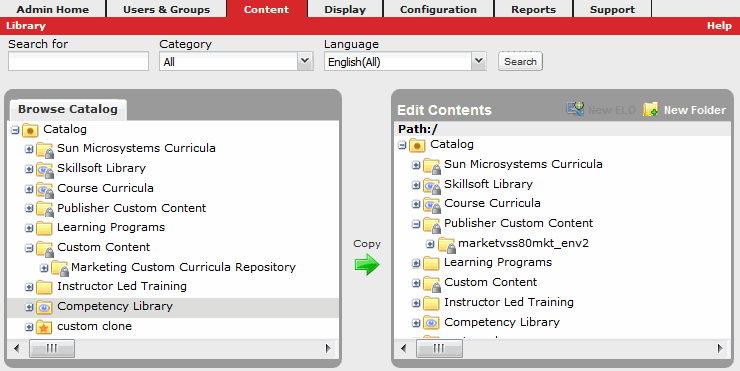Screen dimensions: 740x371
Task: Click marketvss80mkt_env2 locked folder icon
Action: (x=447, y=245)
